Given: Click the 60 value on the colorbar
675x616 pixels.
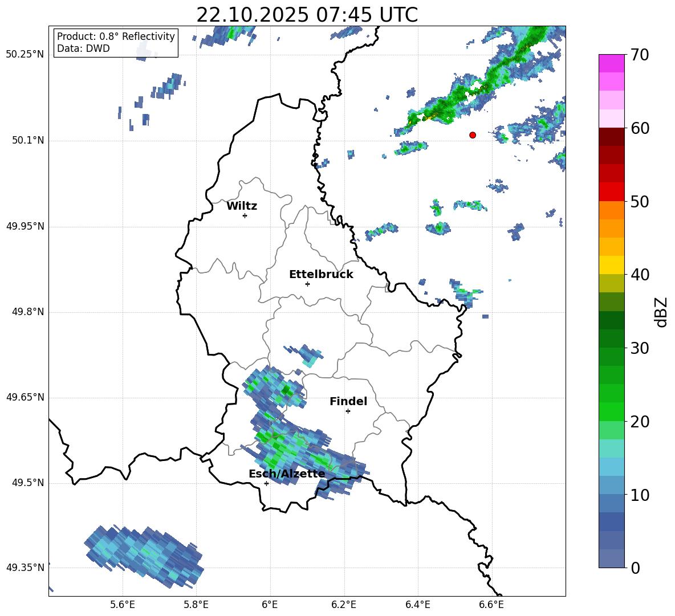Looking at the screenshot, I should (x=640, y=128).
